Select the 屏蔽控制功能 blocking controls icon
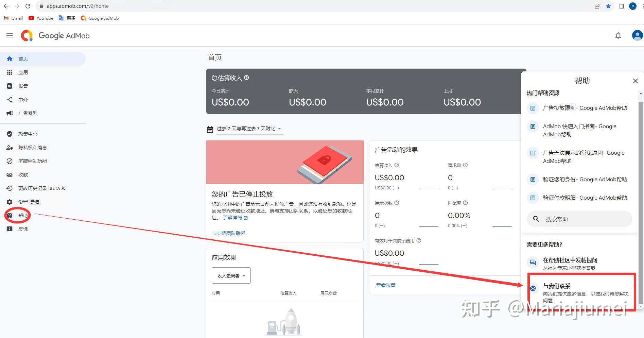 point(10,161)
